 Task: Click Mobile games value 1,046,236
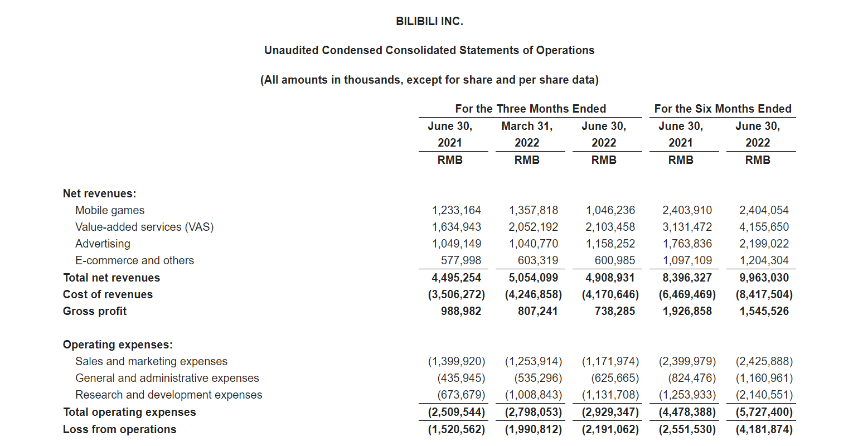610,210
